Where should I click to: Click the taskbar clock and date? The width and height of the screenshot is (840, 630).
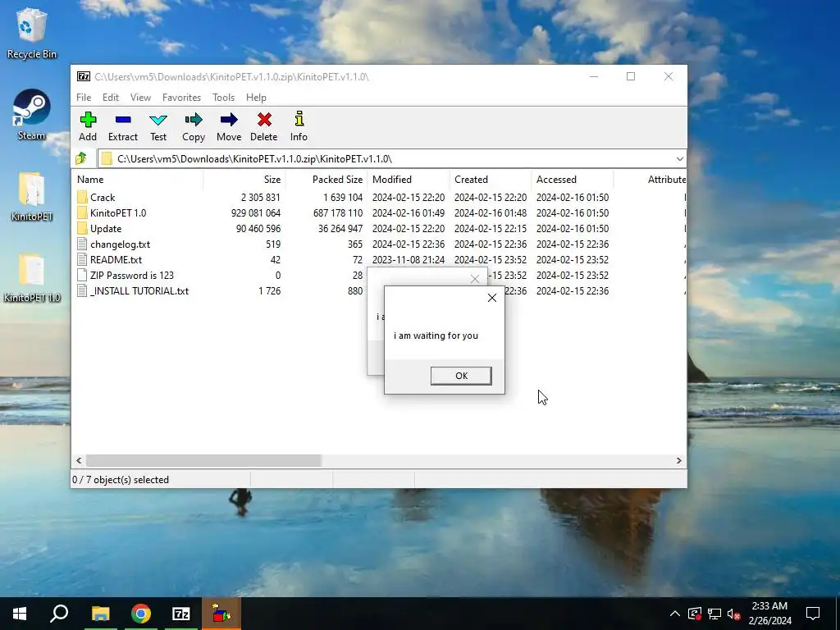769,614
